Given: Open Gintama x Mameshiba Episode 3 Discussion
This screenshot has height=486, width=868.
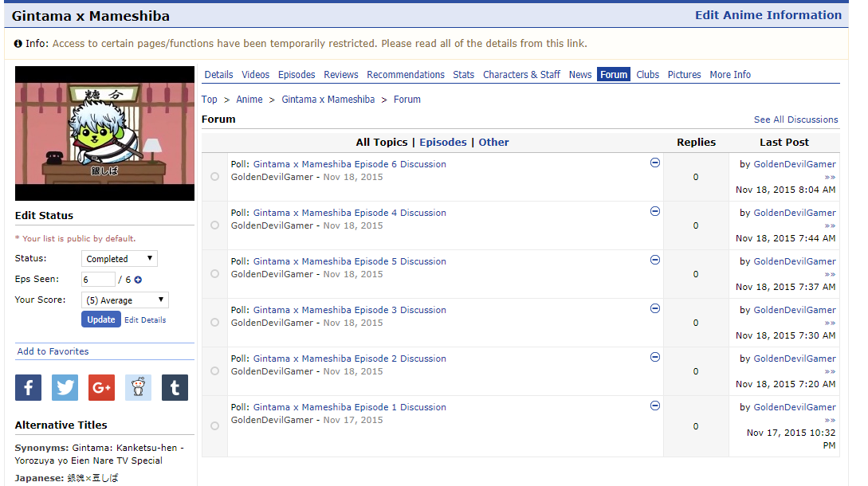Looking at the screenshot, I should tap(350, 311).
